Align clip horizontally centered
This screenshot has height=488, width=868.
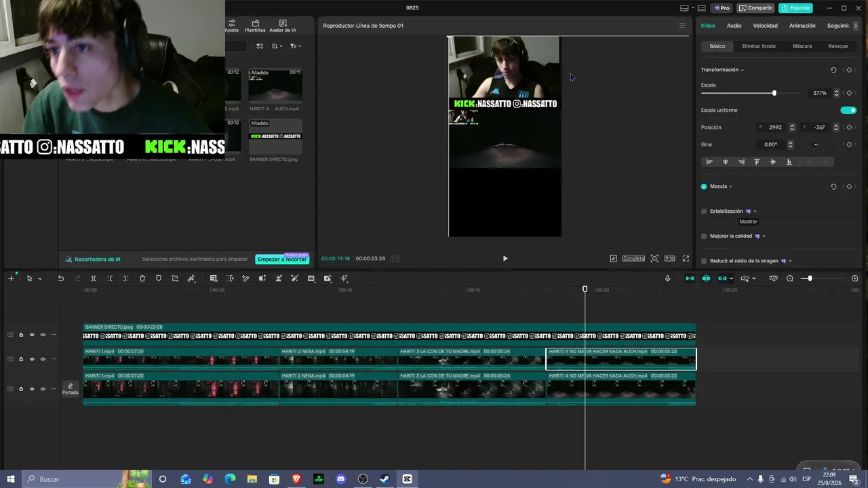tap(726, 162)
